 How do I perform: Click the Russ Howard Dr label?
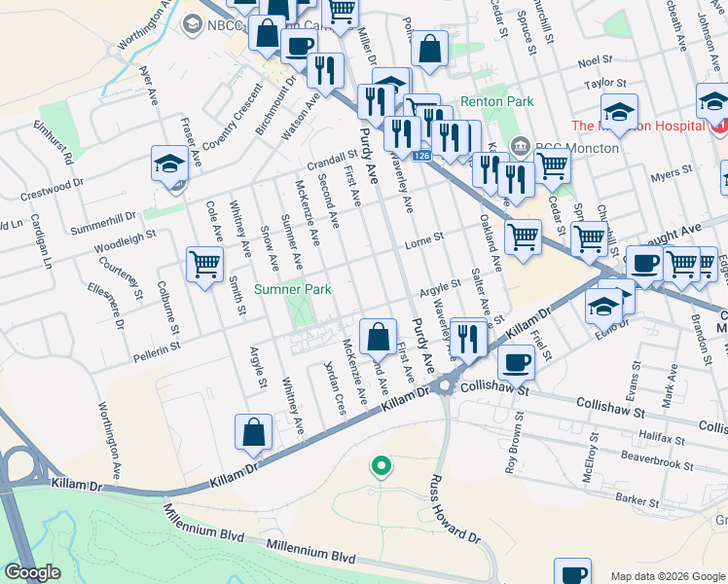click(x=454, y=509)
